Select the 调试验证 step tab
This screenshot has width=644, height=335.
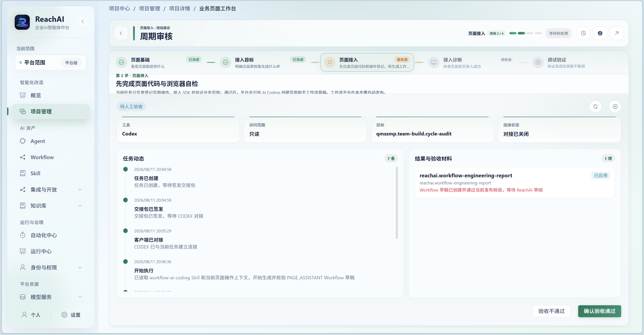tap(575, 62)
